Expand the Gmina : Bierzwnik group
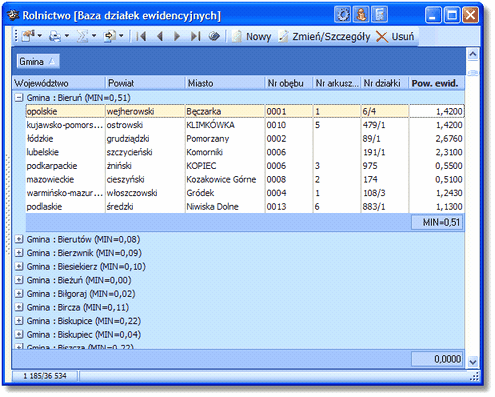Image resolution: width=495 pixels, height=397 pixels. (x=19, y=253)
